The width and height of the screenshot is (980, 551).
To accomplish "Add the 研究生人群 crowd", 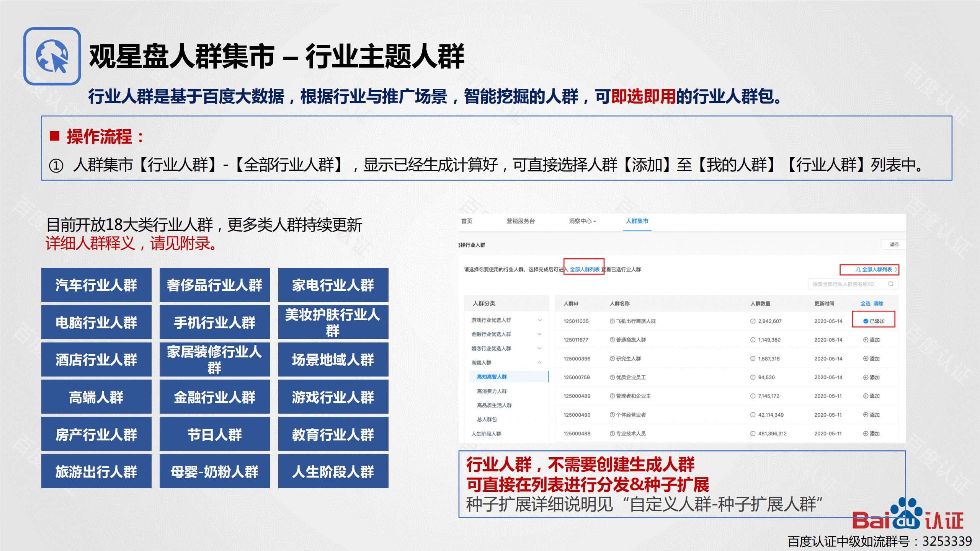I will (x=871, y=359).
